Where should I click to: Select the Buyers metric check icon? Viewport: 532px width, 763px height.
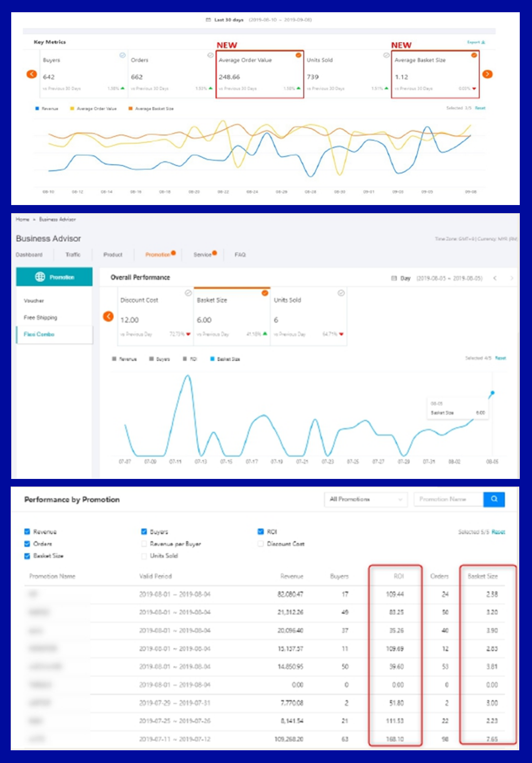click(x=122, y=55)
